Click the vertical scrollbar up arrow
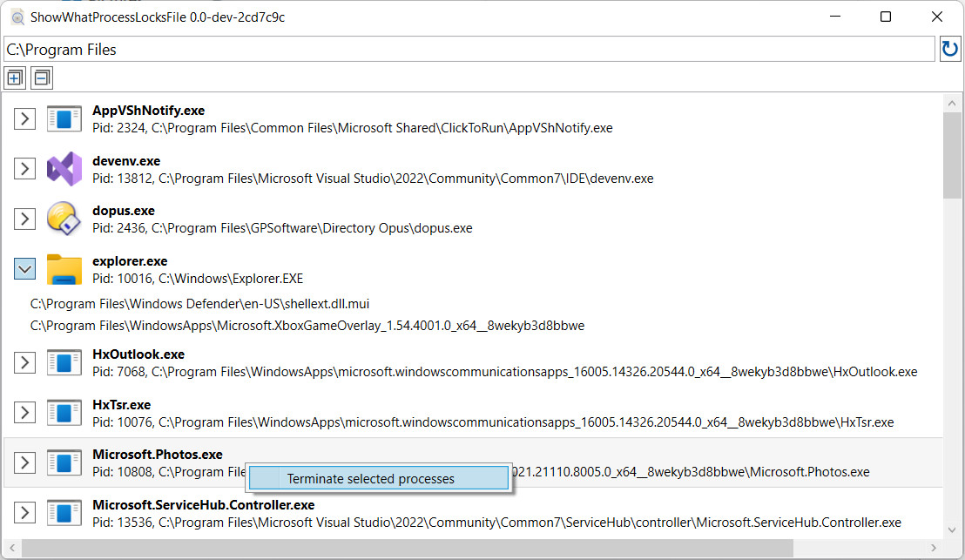The height and width of the screenshot is (560, 965). (x=952, y=103)
